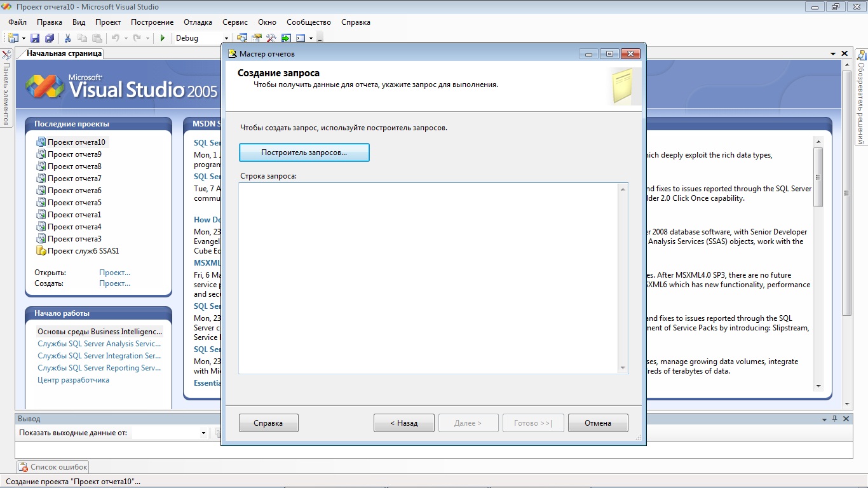Open the Файл menu
868x488 pixels.
(x=17, y=22)
